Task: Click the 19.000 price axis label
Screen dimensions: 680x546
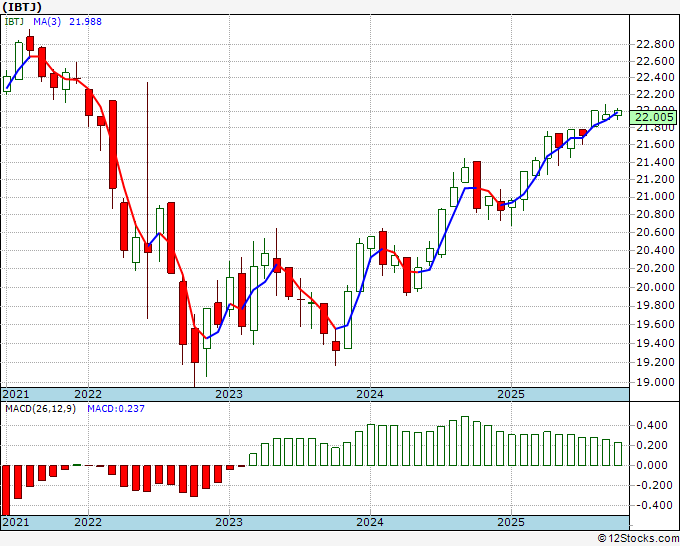Action: coord(655,382)
